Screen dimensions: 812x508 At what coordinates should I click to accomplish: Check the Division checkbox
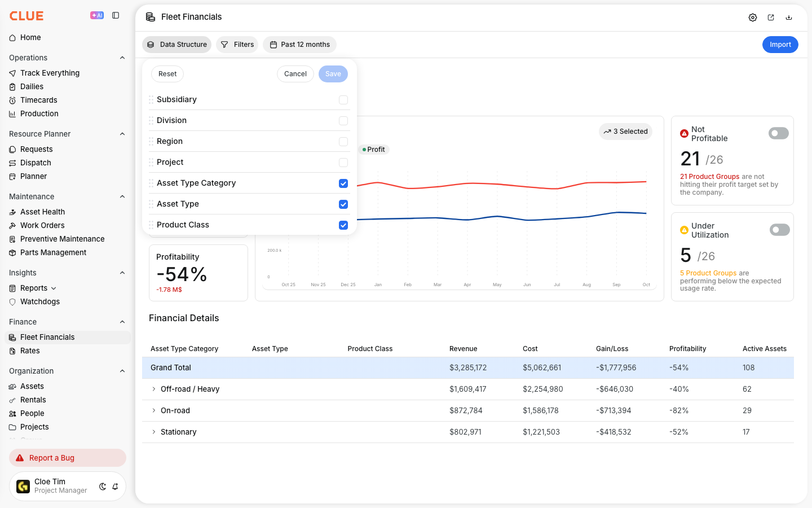(343, 121)
